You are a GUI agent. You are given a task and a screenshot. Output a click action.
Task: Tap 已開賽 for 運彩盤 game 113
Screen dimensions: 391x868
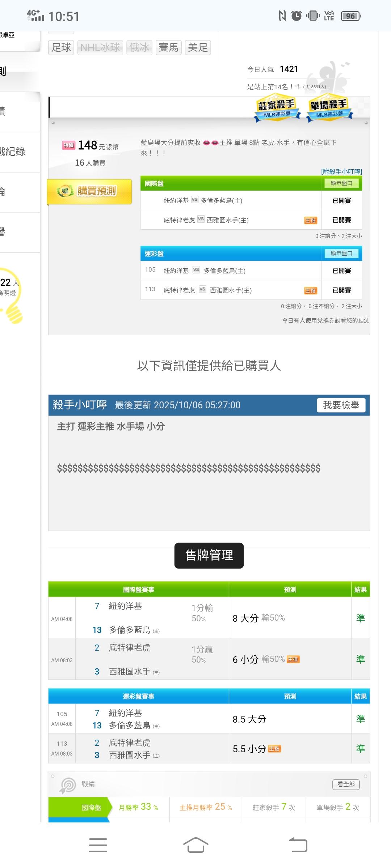click(x=342, y=290)
